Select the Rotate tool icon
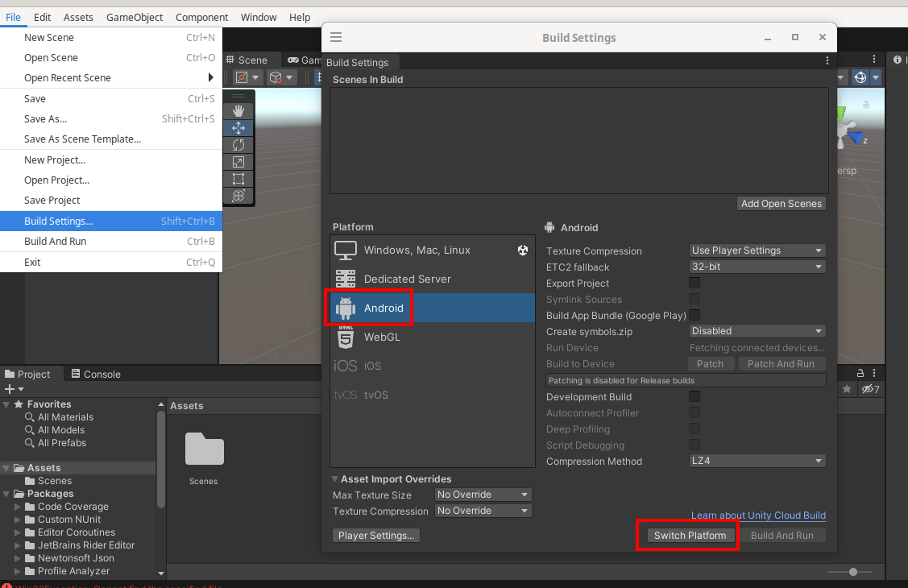This screenshot has height=588, width=908. point(238,145)
